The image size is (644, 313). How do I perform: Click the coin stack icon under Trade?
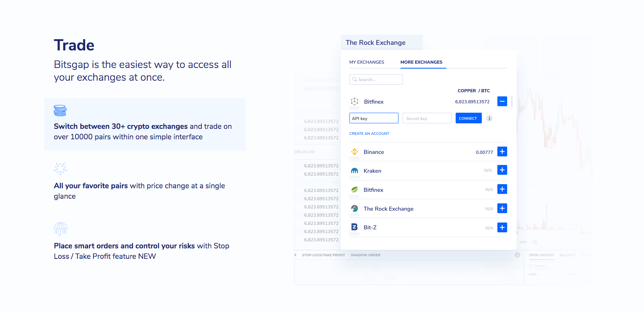pos(60,111)
